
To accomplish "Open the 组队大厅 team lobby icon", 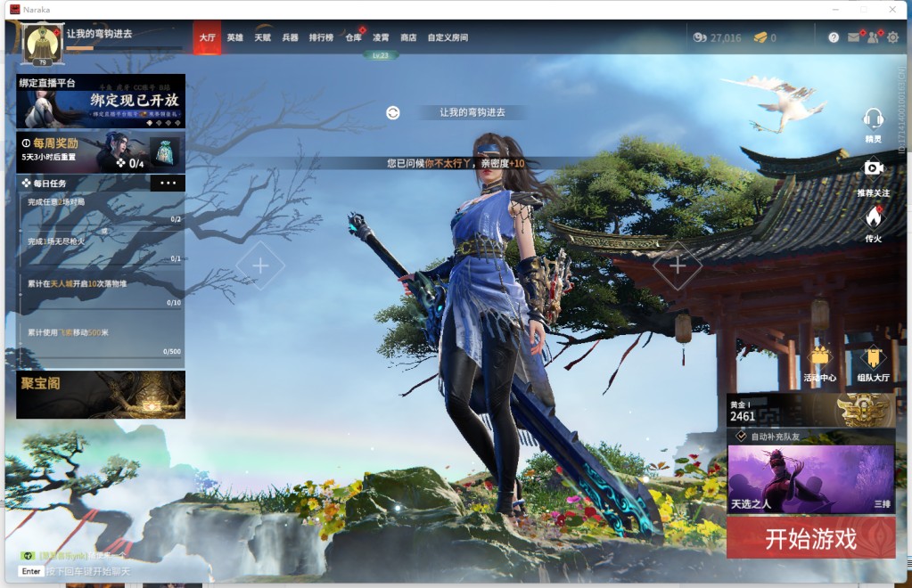I will (873, 357).
